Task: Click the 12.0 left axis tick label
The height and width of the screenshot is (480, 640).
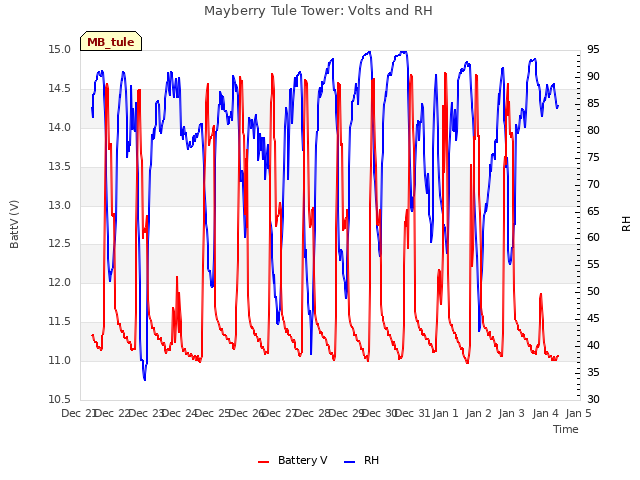Action: pyautogui.click(x=59, y=282)
